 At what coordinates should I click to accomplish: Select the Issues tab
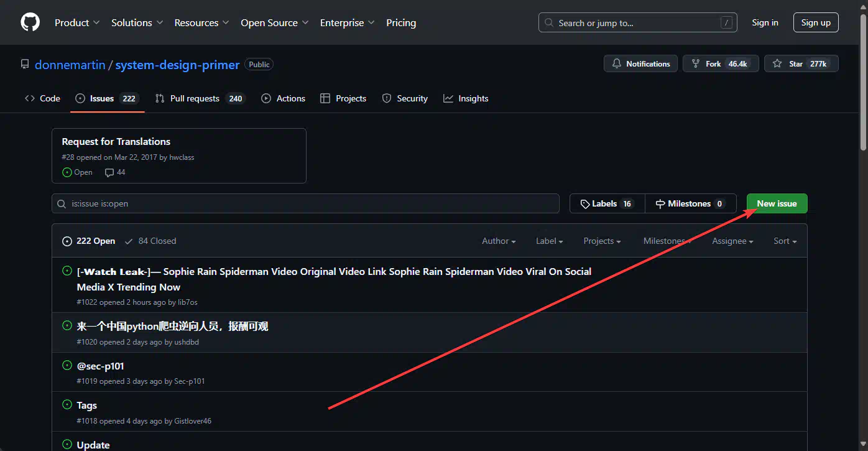107,98
